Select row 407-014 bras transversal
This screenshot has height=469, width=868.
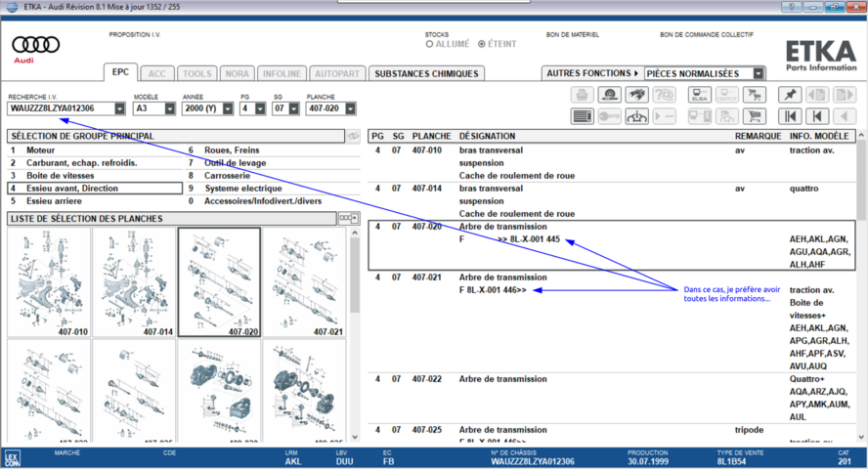[612, 201]
